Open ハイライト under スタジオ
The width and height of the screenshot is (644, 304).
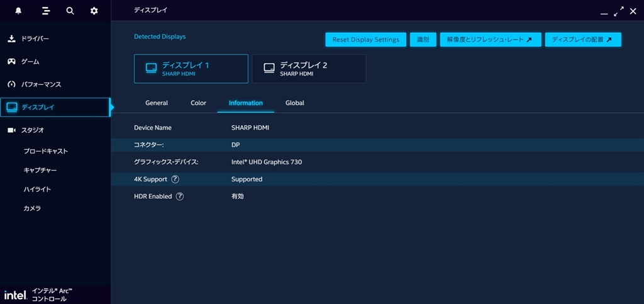click(37, 189)
